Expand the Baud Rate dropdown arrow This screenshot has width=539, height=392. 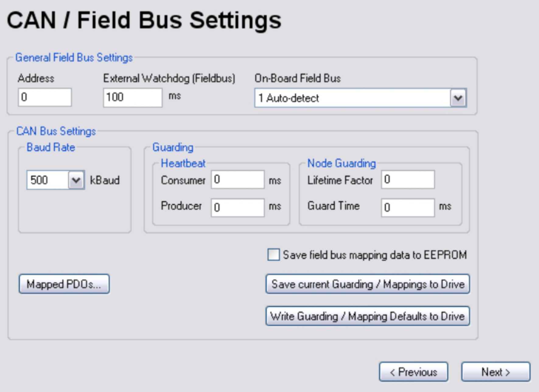76,180
